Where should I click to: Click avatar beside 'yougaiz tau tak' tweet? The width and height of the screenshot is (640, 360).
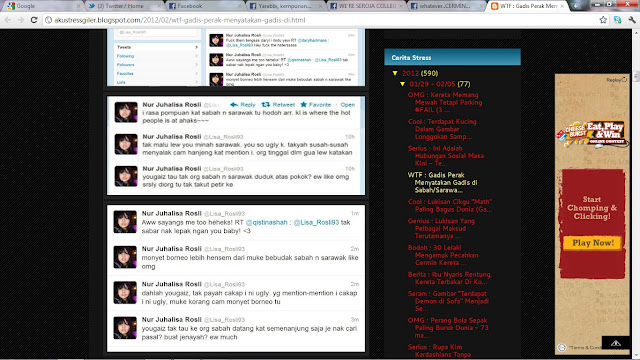(126, 176)
